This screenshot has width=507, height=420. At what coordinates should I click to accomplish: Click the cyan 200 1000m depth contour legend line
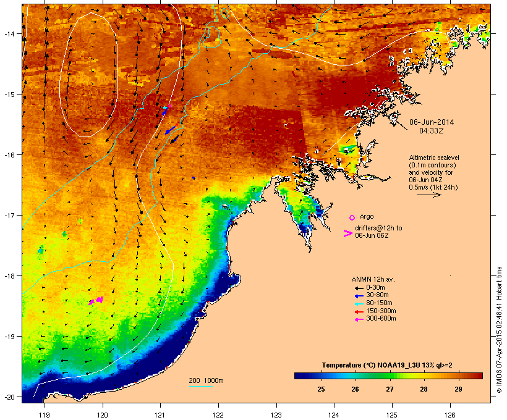click(200, 386)
